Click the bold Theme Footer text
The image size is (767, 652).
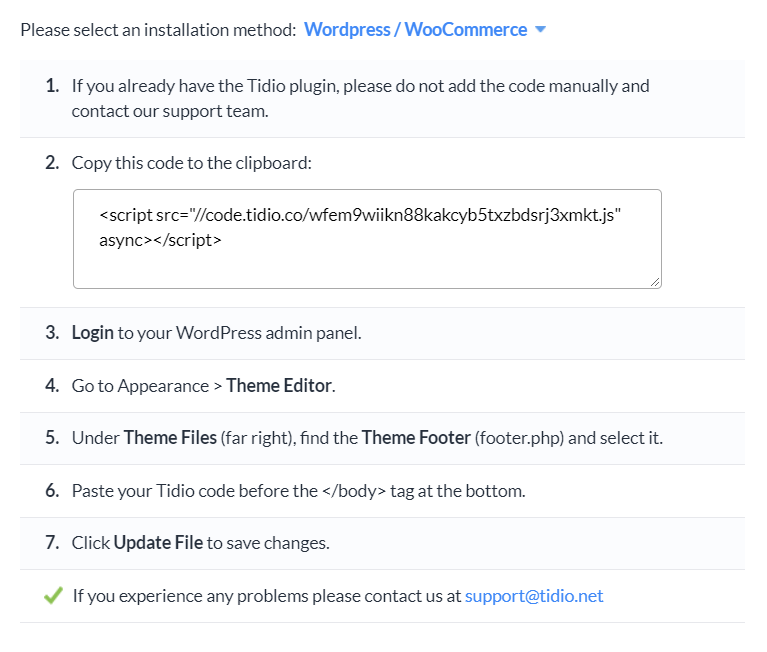point(416,438)
